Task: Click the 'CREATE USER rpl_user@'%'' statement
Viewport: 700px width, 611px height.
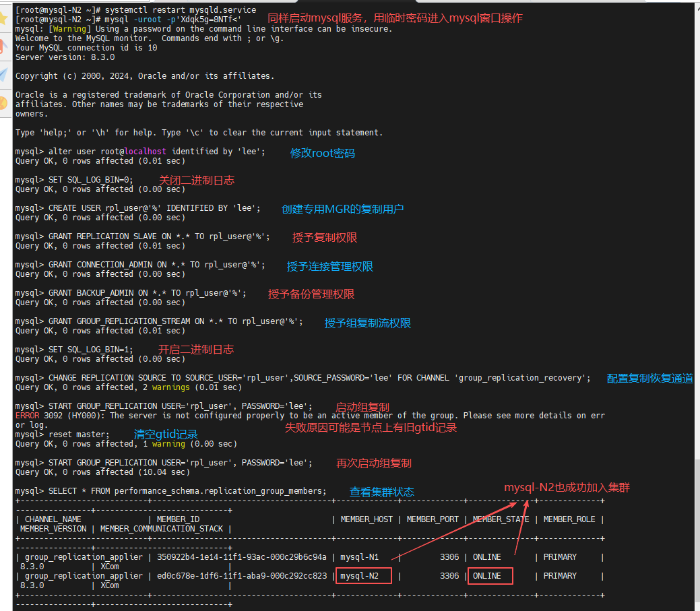Action: click(154, 208)
